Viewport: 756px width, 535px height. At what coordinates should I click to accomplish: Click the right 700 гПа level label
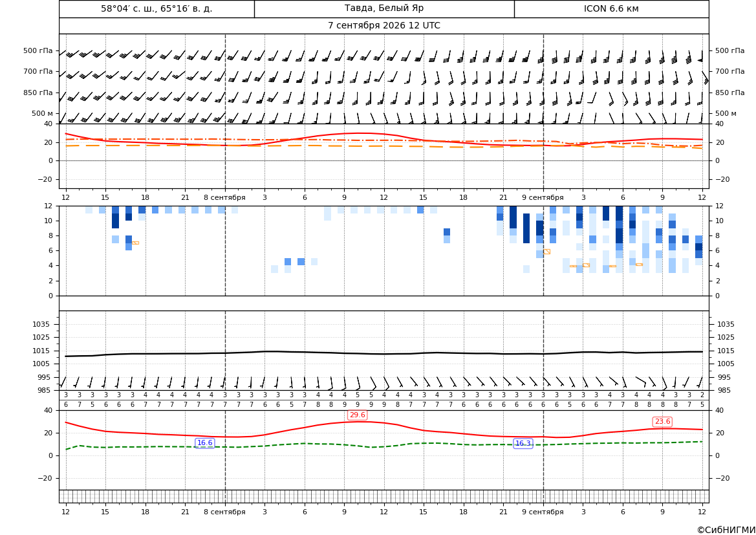[x=730, y=71]
